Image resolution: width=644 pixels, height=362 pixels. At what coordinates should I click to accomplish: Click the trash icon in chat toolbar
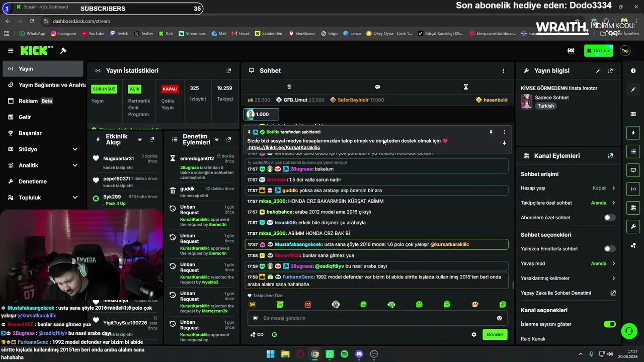pos(289,87)
